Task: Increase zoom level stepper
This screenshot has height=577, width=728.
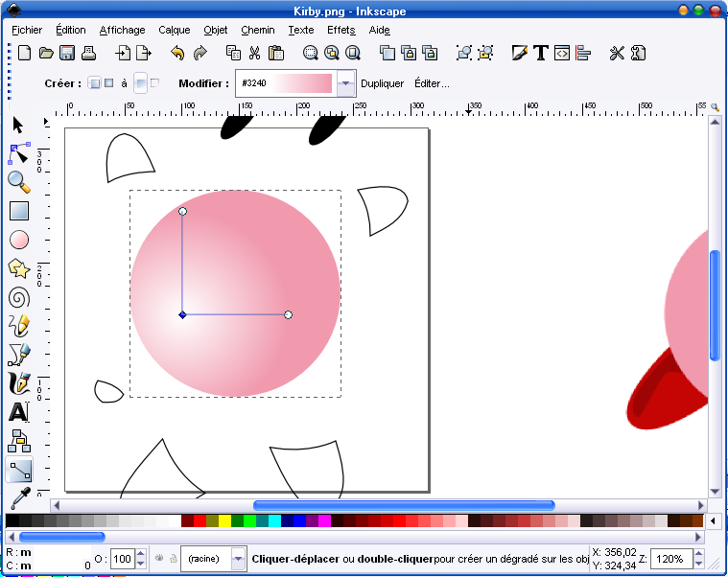Action: point(699,554)
